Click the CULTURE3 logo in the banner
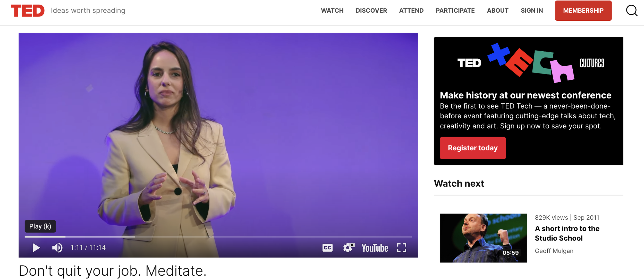This screenshot has width=644, height=279. tap(592, 63)
